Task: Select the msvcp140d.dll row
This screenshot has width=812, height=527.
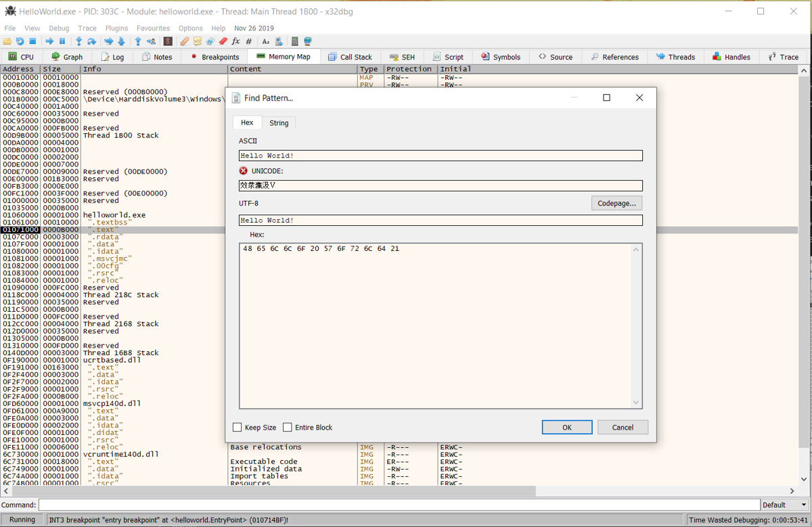Action: 112,403
